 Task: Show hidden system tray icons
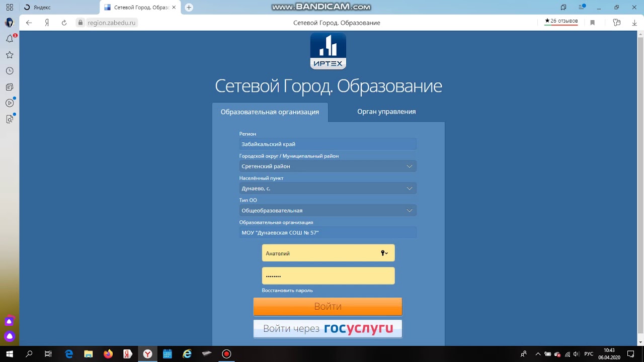pos(538,354)
